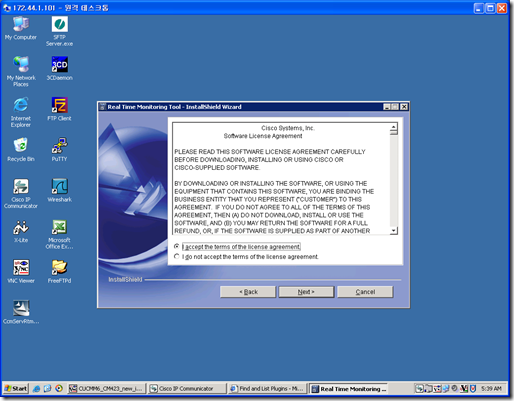Switch to Cisco IP Communicator taskbar button
This screenshot has height=401, width=514.
(187, 389)
